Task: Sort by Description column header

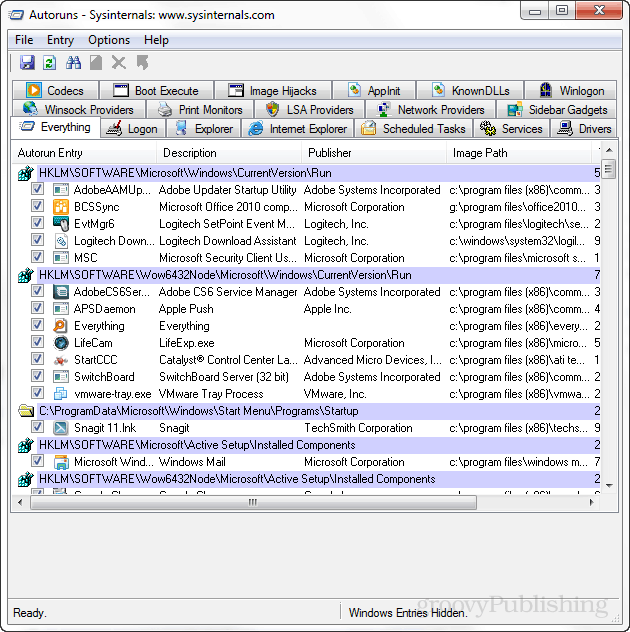Action: pos(229,153)
